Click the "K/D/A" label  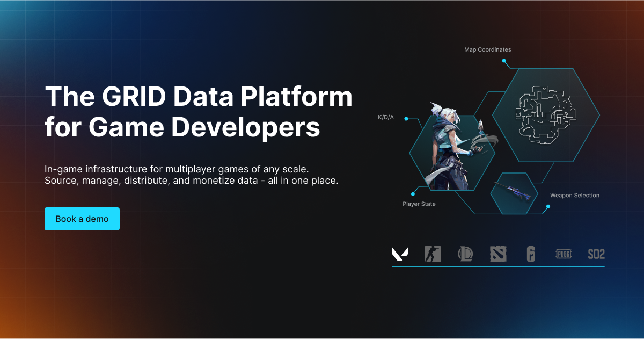(x=386, y=117)
